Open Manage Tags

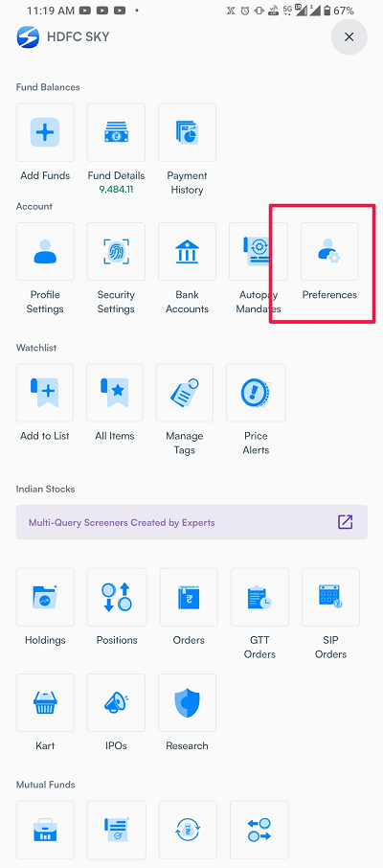184,393
